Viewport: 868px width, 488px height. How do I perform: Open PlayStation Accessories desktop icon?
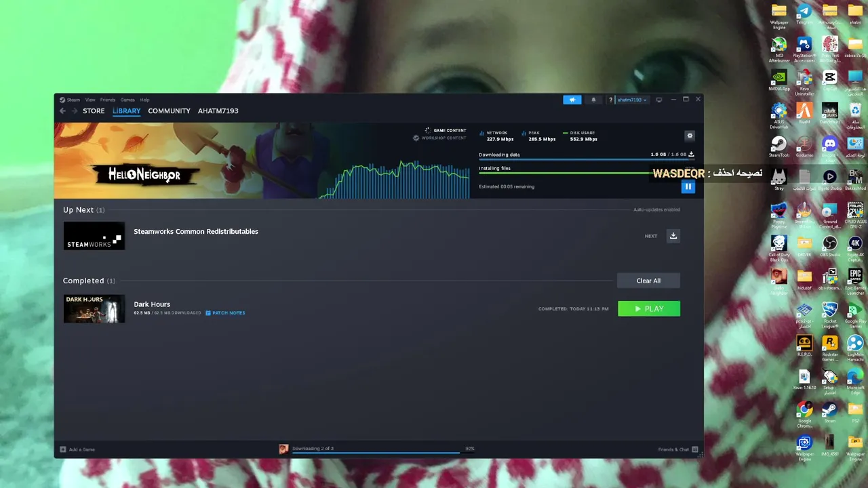pos(804,49)
